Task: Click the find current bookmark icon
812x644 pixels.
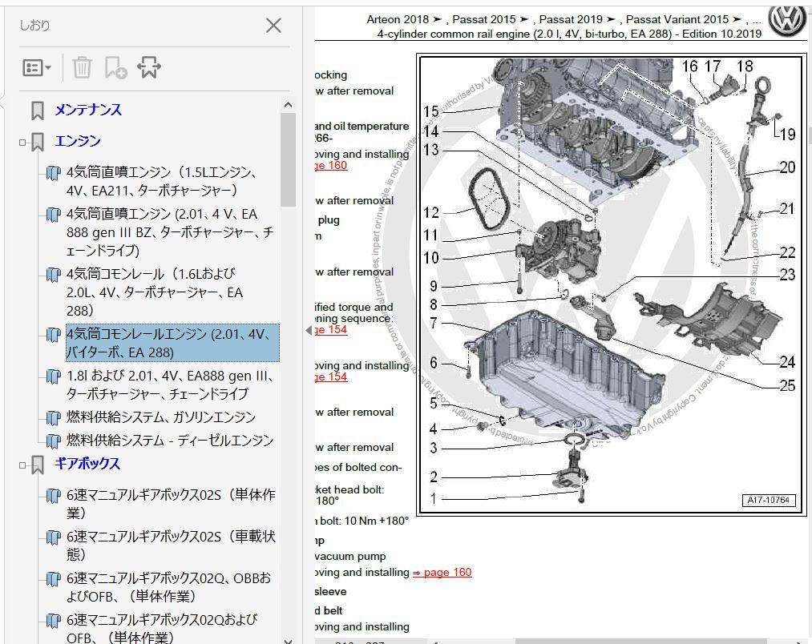Action: 149,68
